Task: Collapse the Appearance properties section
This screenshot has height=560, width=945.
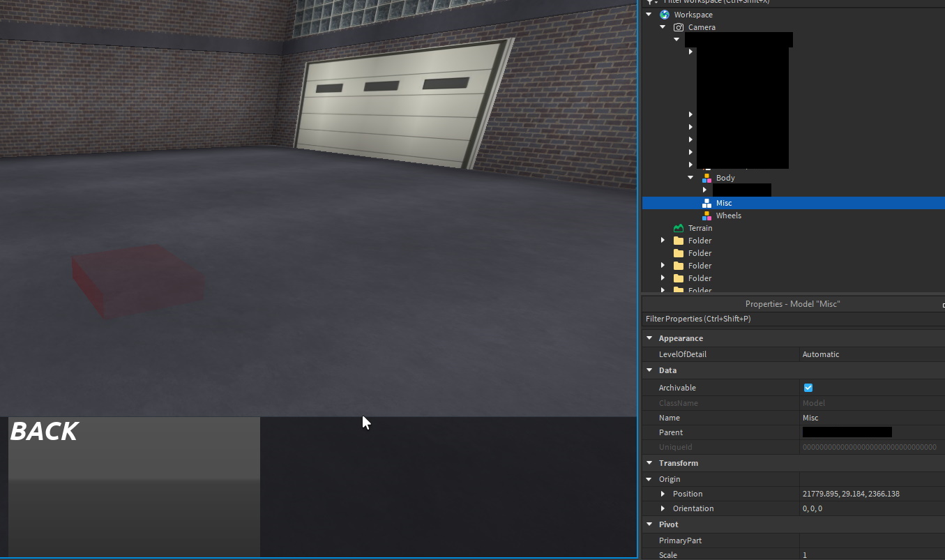Action: point(649,338)
